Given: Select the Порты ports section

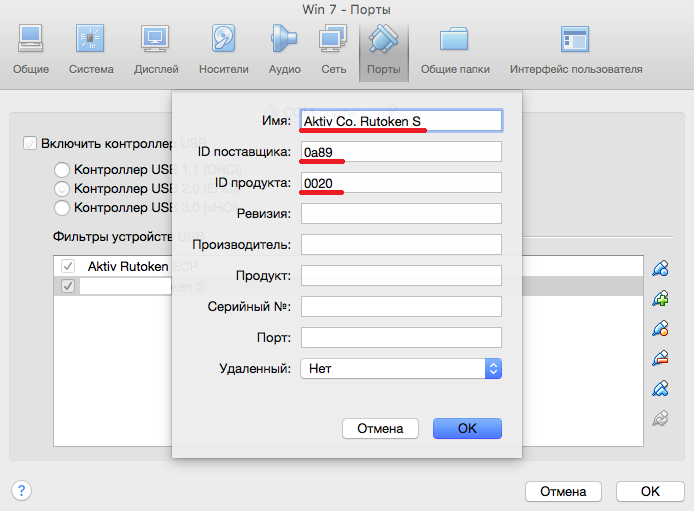Looking at the screenshot, I should 384,52.
